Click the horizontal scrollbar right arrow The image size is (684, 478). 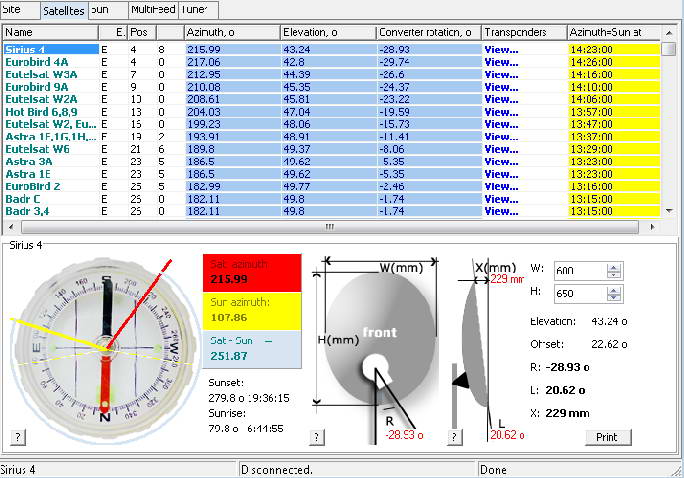(x=652, y=227)
